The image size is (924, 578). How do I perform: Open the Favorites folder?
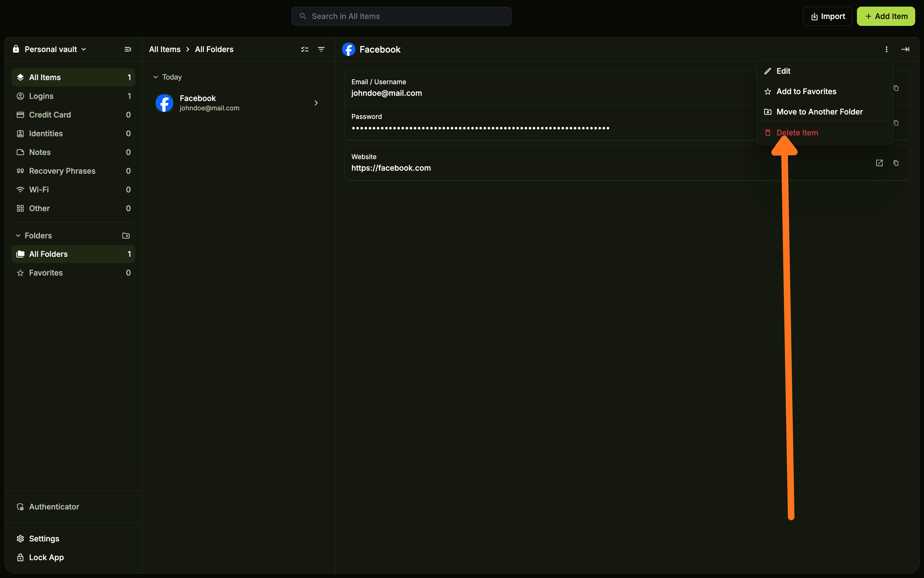point(73,272)
